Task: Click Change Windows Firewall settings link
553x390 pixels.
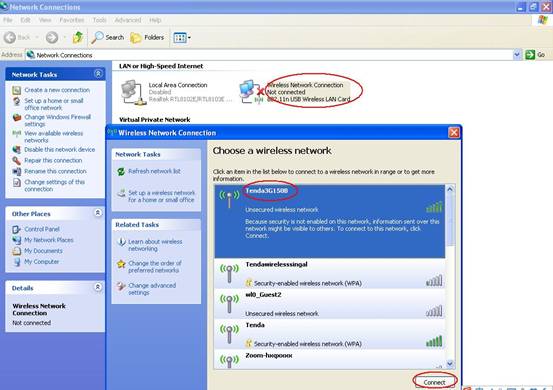Action: coord(57,120)
